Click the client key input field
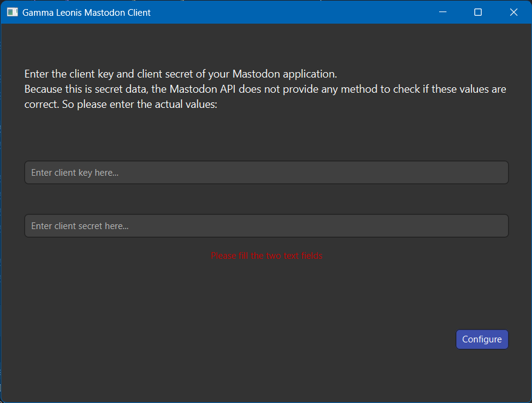The width and height of the screenshot is (532, 403). 266,173
